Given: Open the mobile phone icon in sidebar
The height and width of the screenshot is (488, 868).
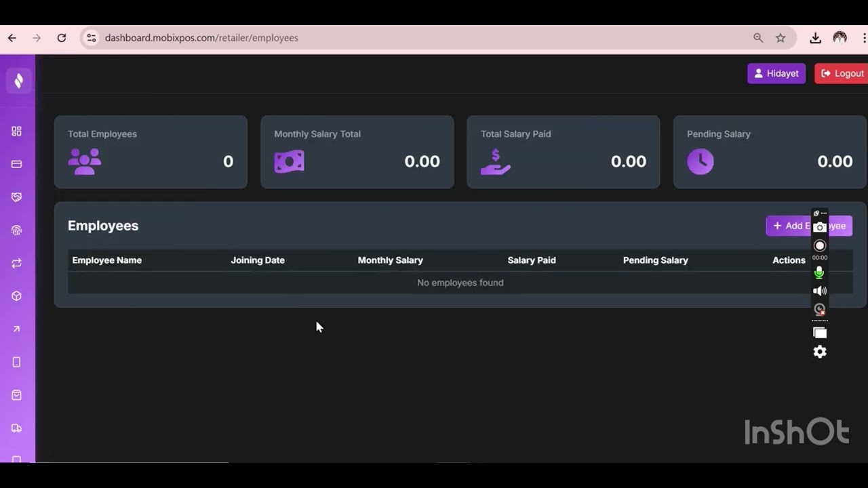Looking at the screenshot, I should pos(17,362).
